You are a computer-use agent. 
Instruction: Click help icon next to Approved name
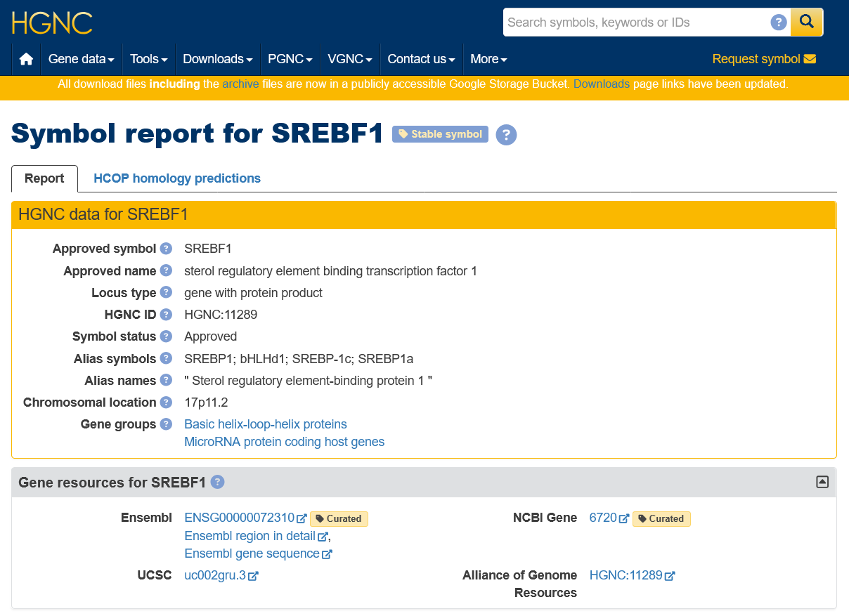pyautogui.click(x=166, y=270)
